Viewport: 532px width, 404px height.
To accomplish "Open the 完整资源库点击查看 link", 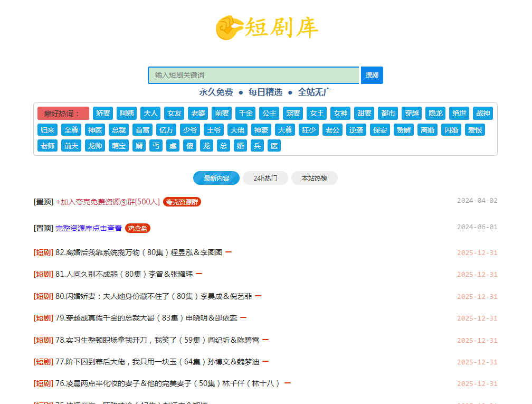I will pyautogui.click(x=89, y=228).
